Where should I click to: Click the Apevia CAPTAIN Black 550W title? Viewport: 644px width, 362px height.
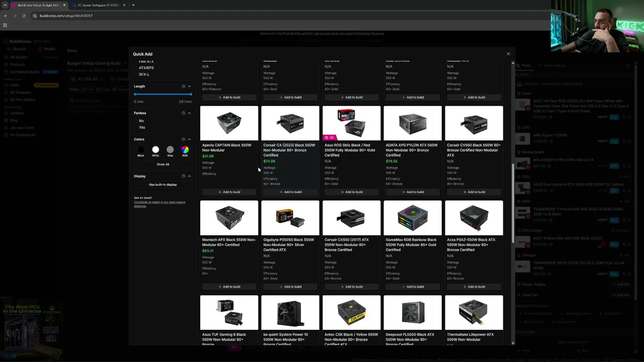point(227,148)
